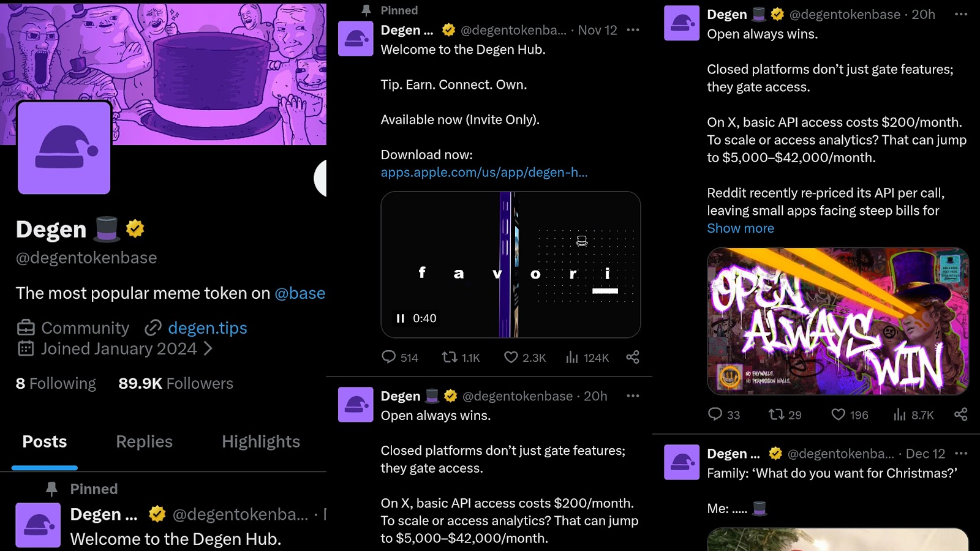Viewport: 980px width, 551px height.
Task: Open more options on the Nov 12 post
Action: tap(633, 30)
